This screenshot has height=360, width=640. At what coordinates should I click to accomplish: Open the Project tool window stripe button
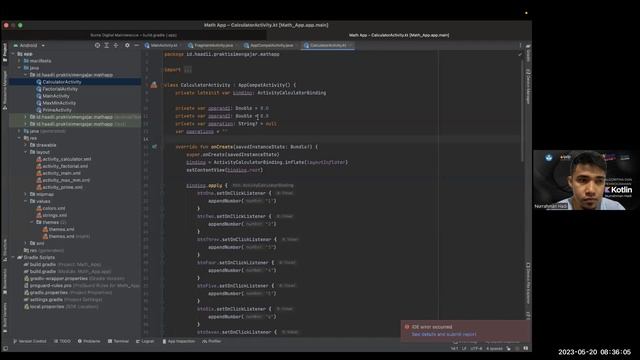click(5, 52)
